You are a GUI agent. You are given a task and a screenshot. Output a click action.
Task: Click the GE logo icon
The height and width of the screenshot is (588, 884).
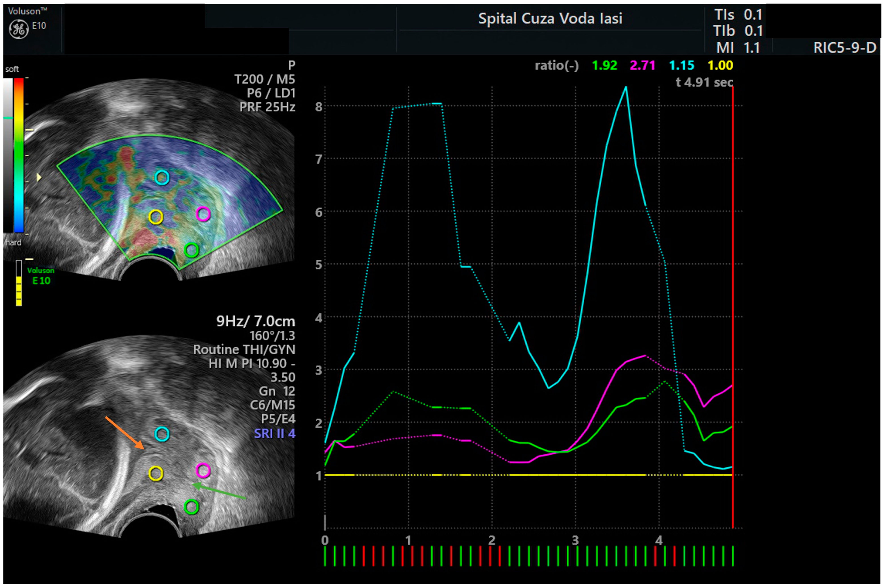(18, 29)
